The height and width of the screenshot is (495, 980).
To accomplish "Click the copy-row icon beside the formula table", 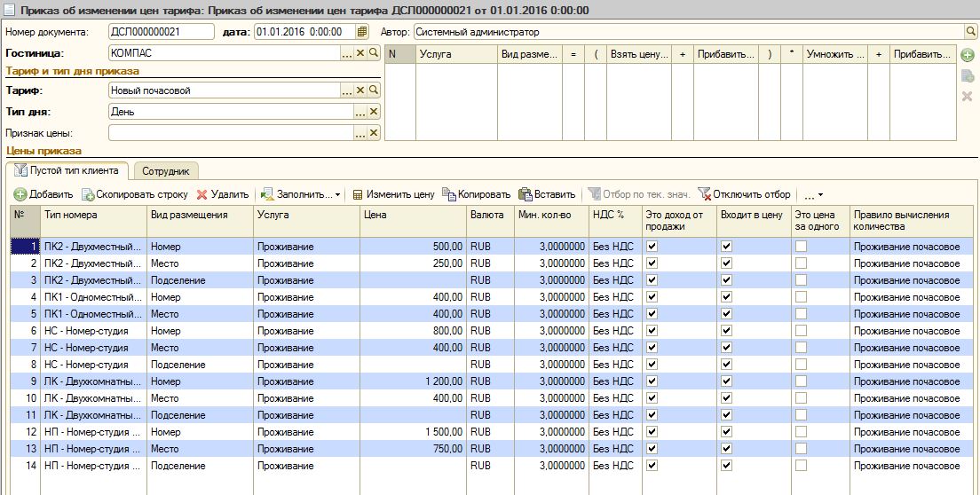I will (x=967, y=76).
